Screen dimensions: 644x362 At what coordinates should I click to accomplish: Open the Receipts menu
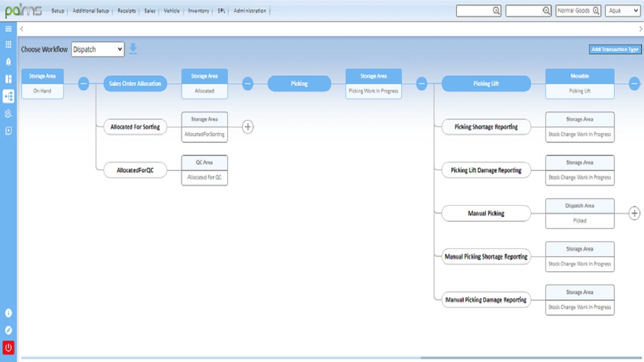pyautogui.click(x=127, y=11)
